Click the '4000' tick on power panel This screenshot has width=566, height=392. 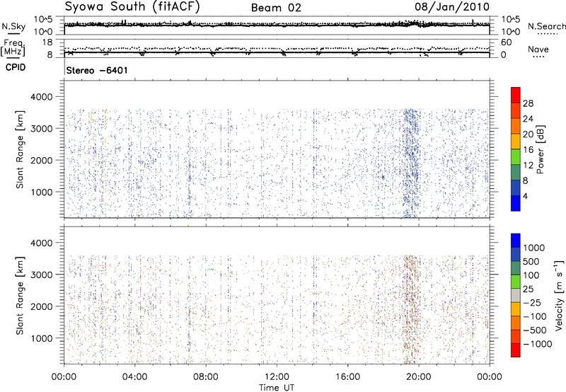(41, 97)
